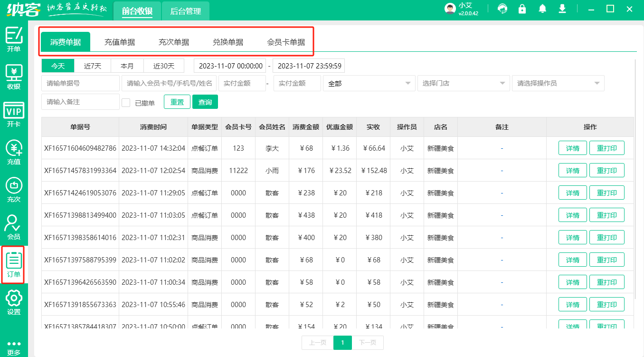
Task: Enable the 已撤单 checkbox
Action: click(126, 102)
